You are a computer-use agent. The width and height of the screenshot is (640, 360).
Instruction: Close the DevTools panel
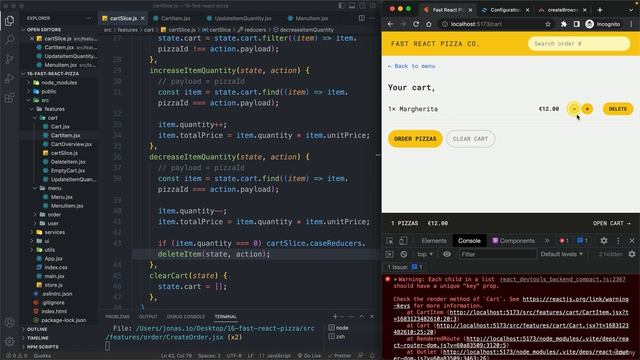632,241
